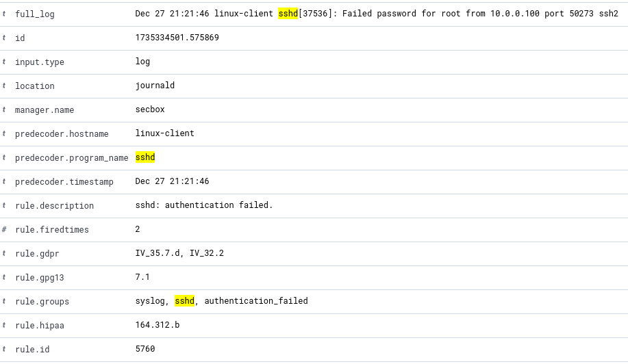The height and width of the screenshot is (364, 628).
Task: Click the highlighted sshd in the full_log value
Action: tap(288, 14)
